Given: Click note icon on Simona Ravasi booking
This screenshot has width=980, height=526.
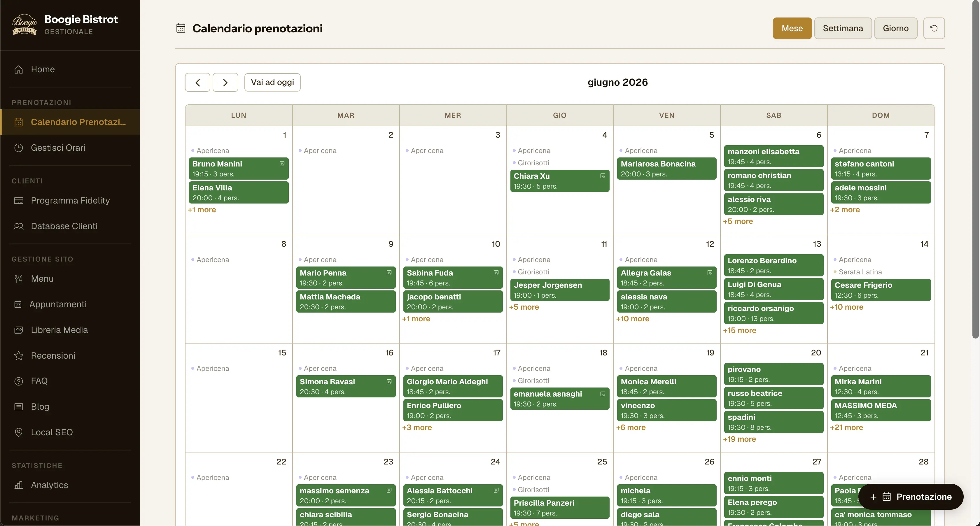Looking at the screenshot, I should pyautogui.click(x=389, y=381).
